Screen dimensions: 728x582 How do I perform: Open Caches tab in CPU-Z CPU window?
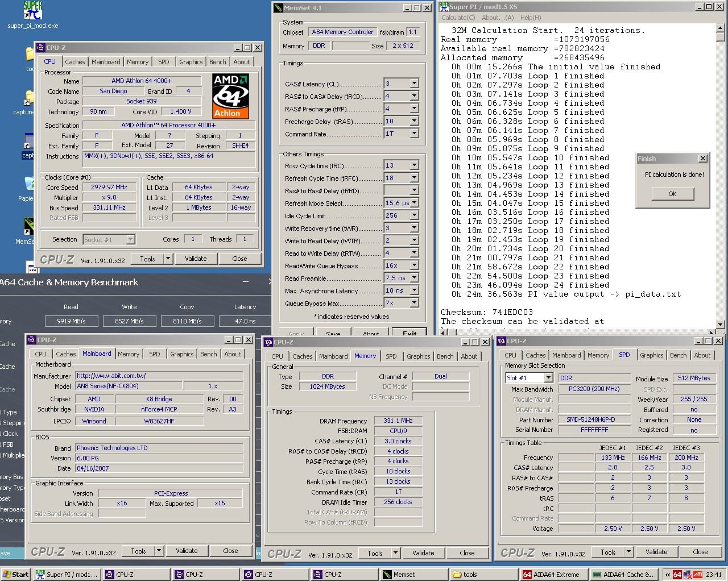(75, 62)
